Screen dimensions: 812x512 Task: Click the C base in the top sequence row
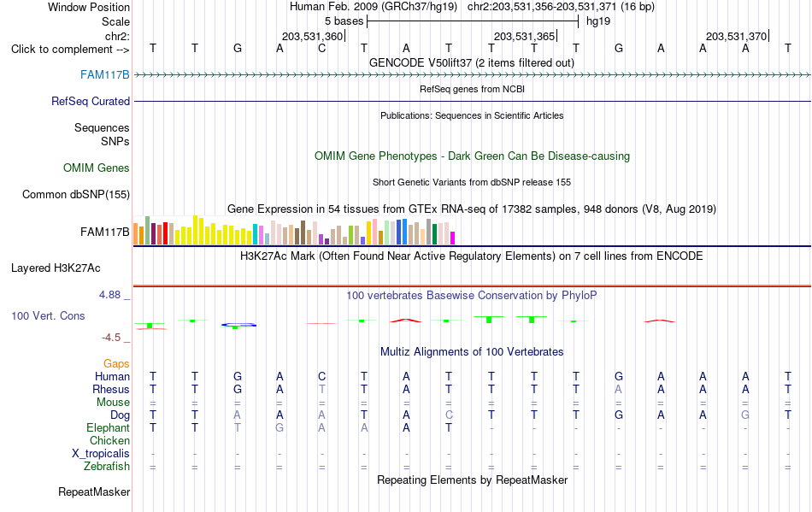321,49
